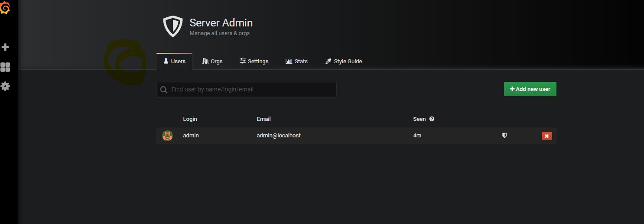This screenshot has height=224, width=644.
Task: Switch to the Orgs tab
Action: (212, 61)
